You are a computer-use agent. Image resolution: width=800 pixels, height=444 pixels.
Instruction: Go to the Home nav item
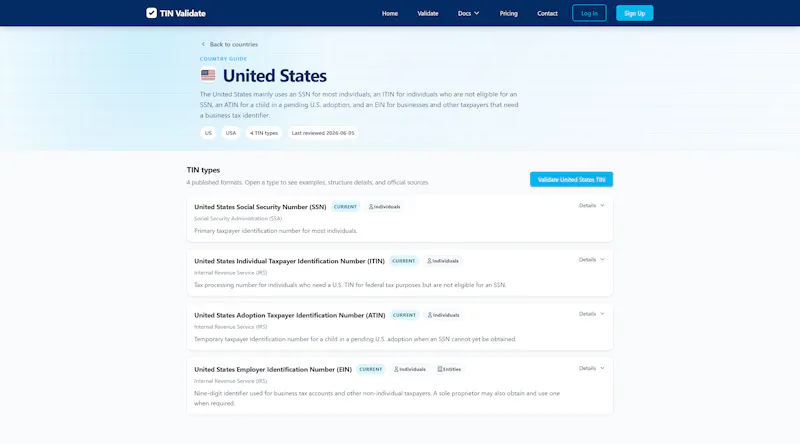click(x=390, y=13)
